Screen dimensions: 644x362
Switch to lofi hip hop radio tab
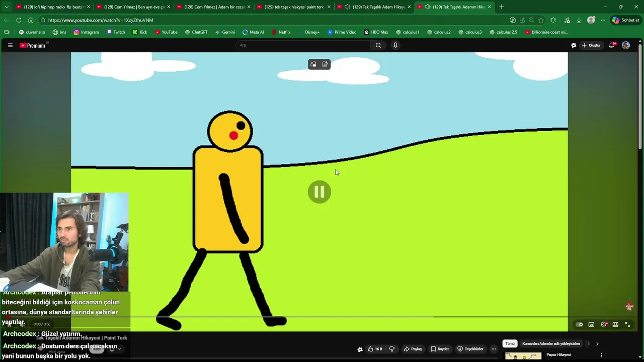coord(52,7)
